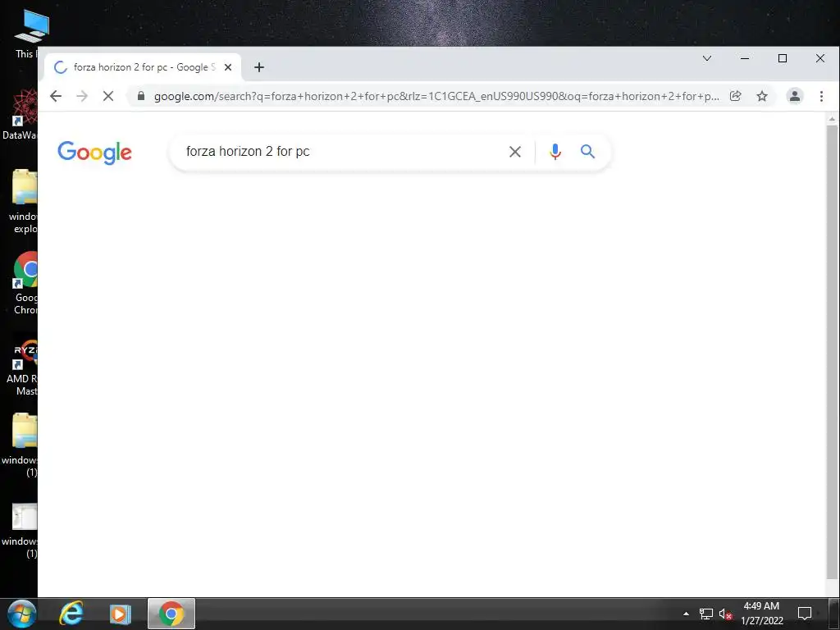This screenshot has height=630, width=840.
Task: Open the Action Center notifications
Action: tap(805, 614)
